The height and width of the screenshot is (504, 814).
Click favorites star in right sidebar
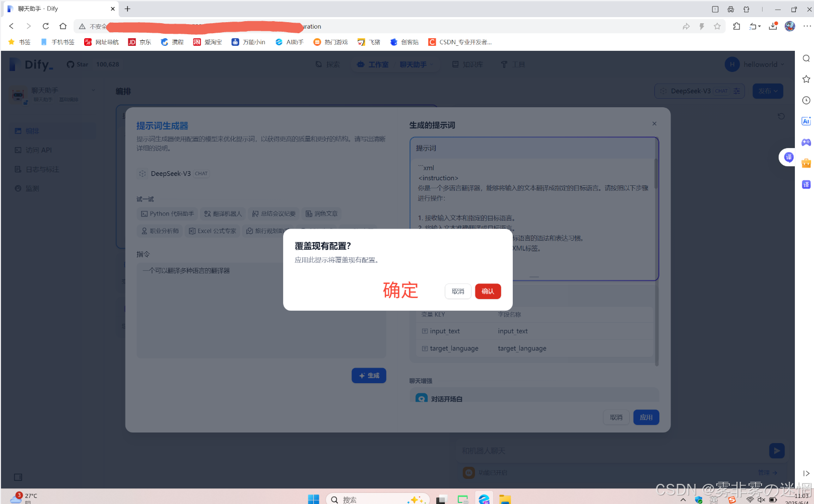(x=806, y=79)
